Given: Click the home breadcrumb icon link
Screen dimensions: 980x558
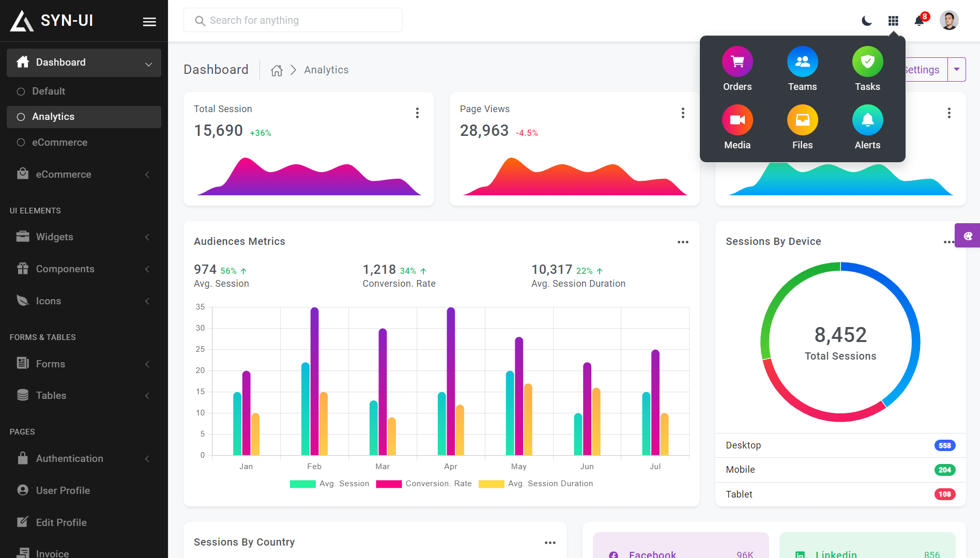Looking at the screenshot, I should [x=277, y=70].
